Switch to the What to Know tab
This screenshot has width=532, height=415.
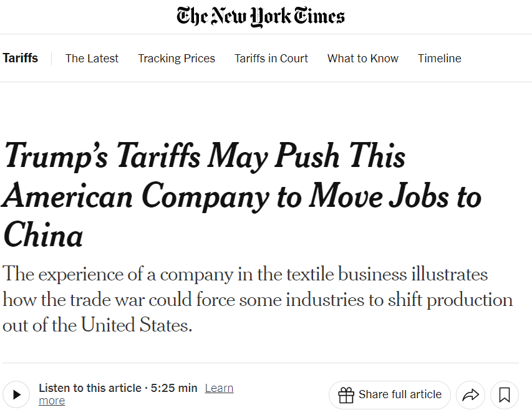(x=363, y=59)
